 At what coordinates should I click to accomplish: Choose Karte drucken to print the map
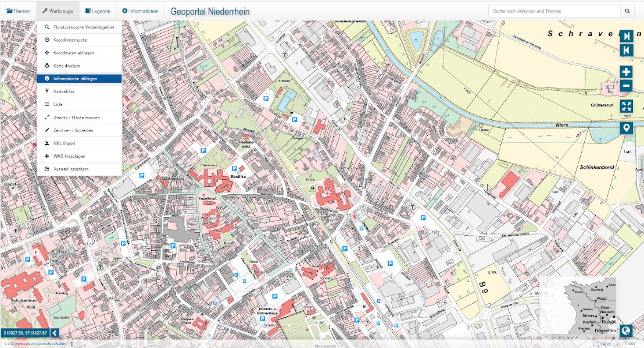79,66
